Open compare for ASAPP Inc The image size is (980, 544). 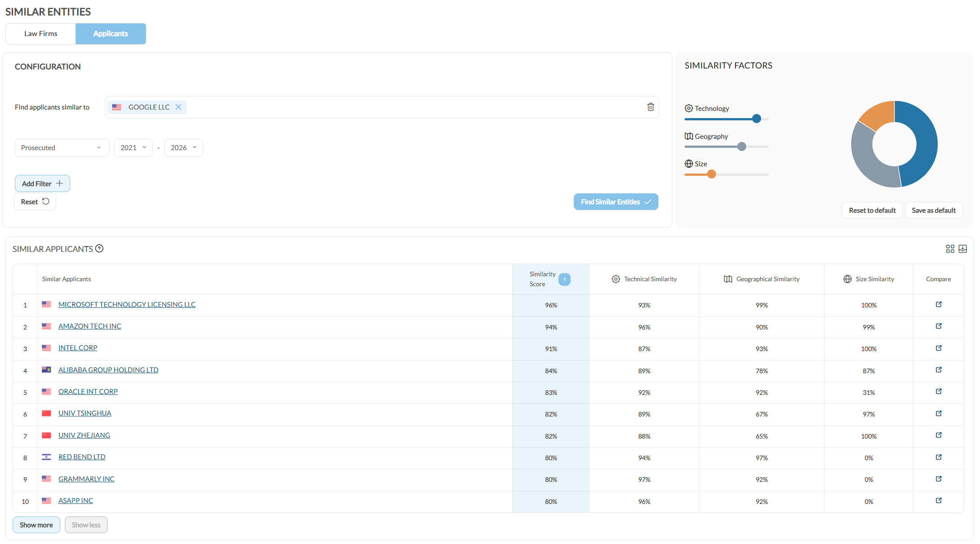click(939, 501)
